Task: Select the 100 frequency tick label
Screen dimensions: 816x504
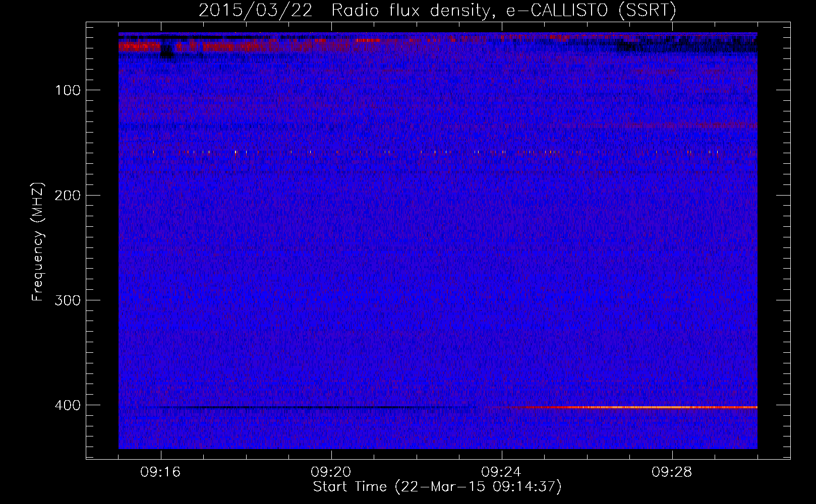Action: click(68, 90)
